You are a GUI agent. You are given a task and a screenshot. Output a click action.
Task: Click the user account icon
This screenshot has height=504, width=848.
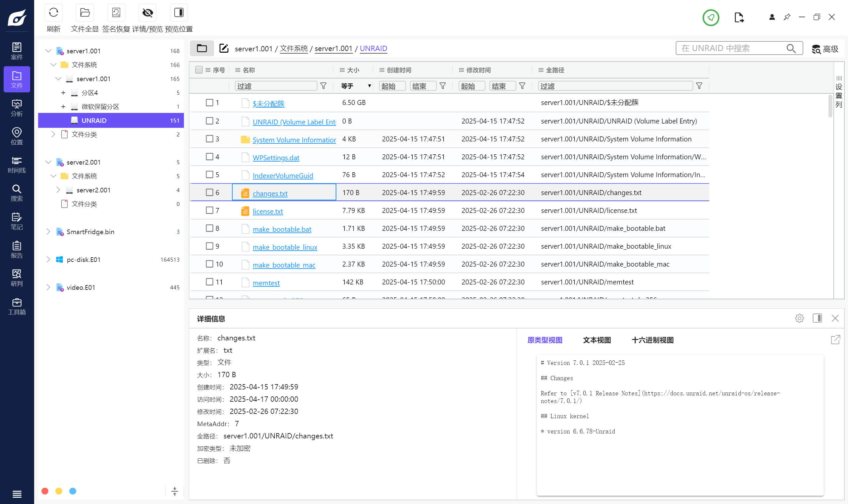(x=772, y=17)
